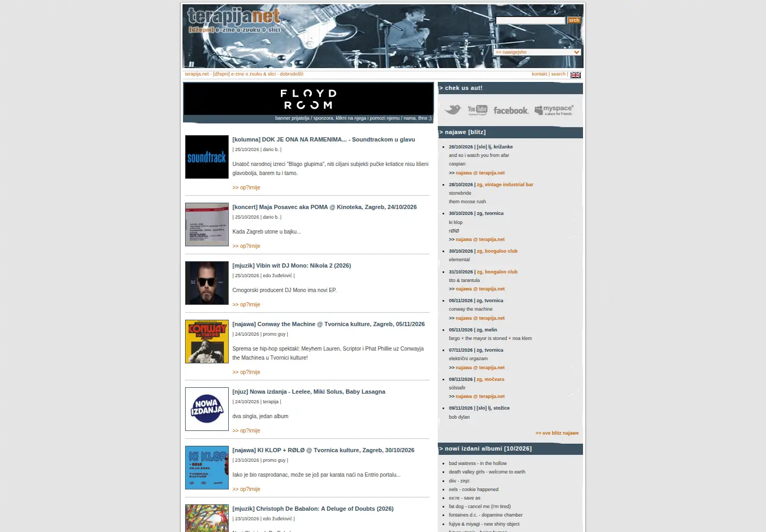
Task: Open the soundtrack column thumbnail
Action: coord(207,157)
